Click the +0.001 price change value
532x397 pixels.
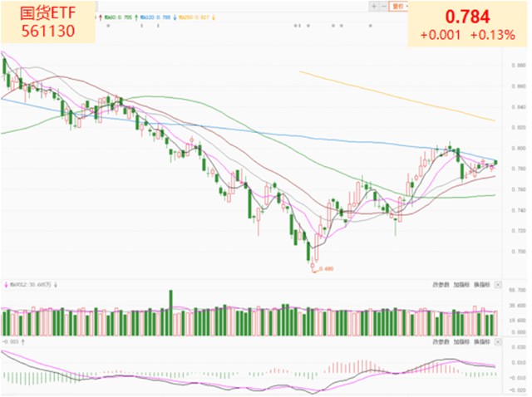[x=440, y=35]
